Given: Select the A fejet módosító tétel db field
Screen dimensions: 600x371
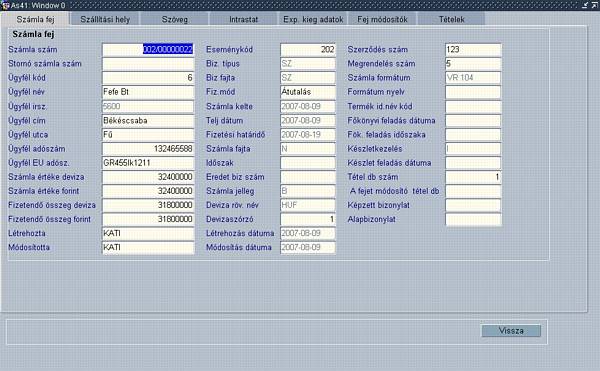Looking at the screenshot, I should 473,191.
